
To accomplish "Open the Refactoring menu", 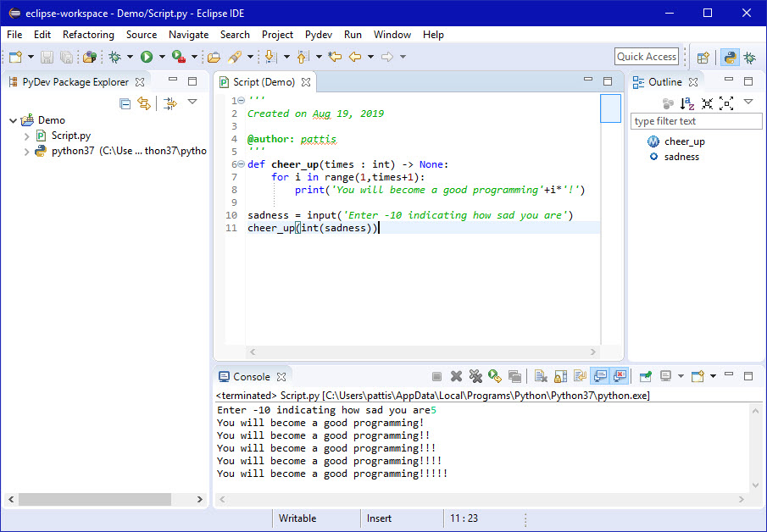I will tap(88, 35).
